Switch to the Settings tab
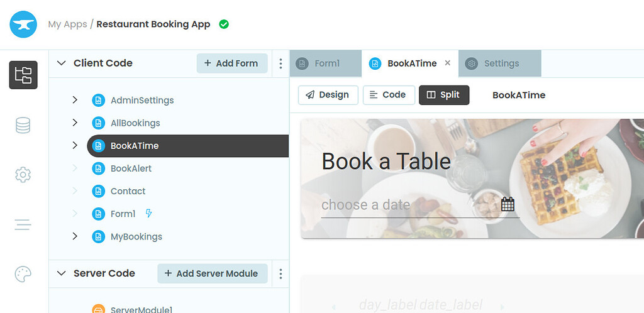The image size is (644, 313). tap(500, 63)
